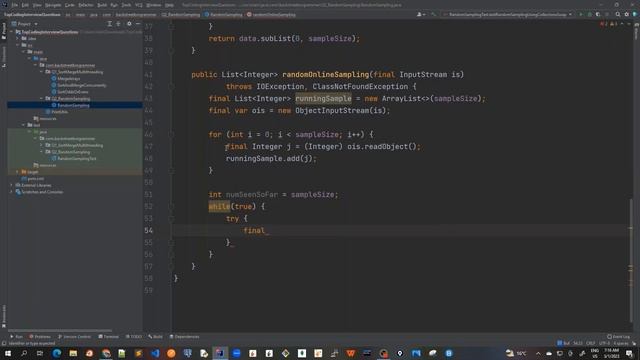
Task: Expand Scratches and Consoles node
Action: coord(12,192)
